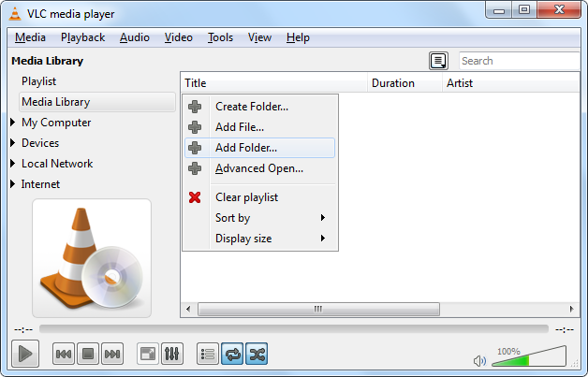Open the Playback menu

[x=82, y=37]
